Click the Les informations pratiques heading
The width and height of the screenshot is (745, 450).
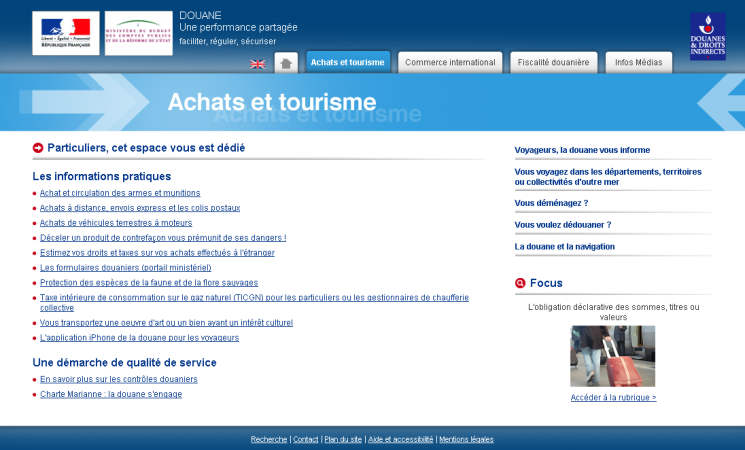click(102, 176)
